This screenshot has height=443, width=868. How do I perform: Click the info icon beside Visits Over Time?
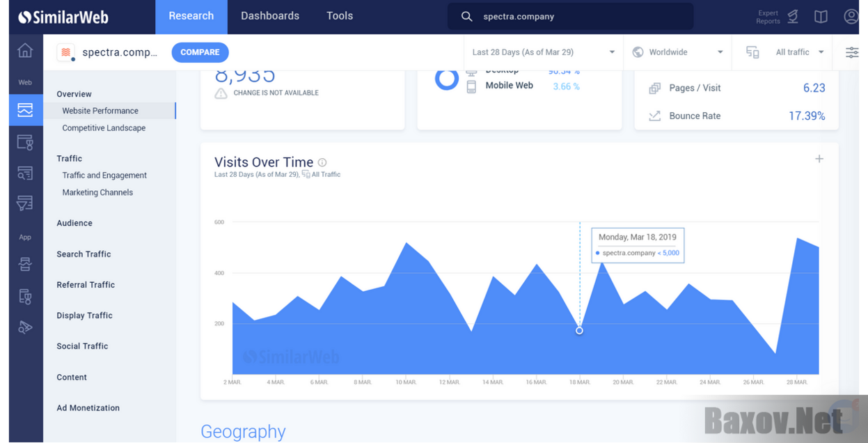(322, 162)
